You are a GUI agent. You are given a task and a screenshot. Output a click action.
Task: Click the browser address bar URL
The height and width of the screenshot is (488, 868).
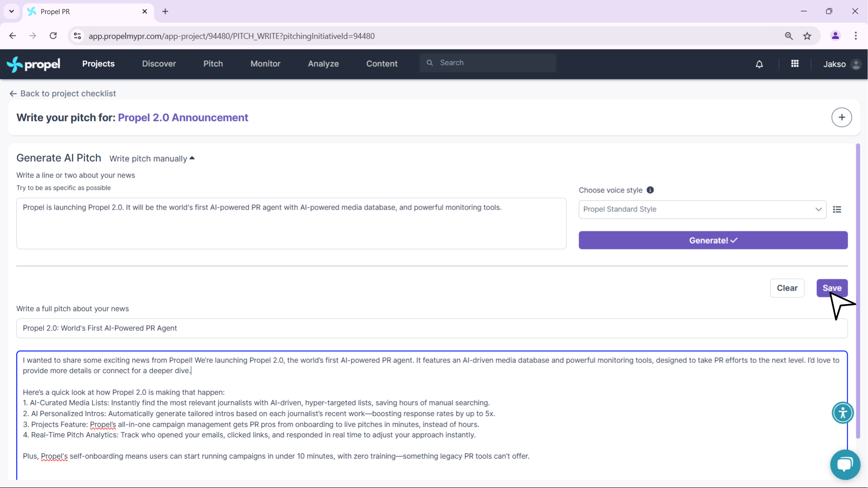231,36
